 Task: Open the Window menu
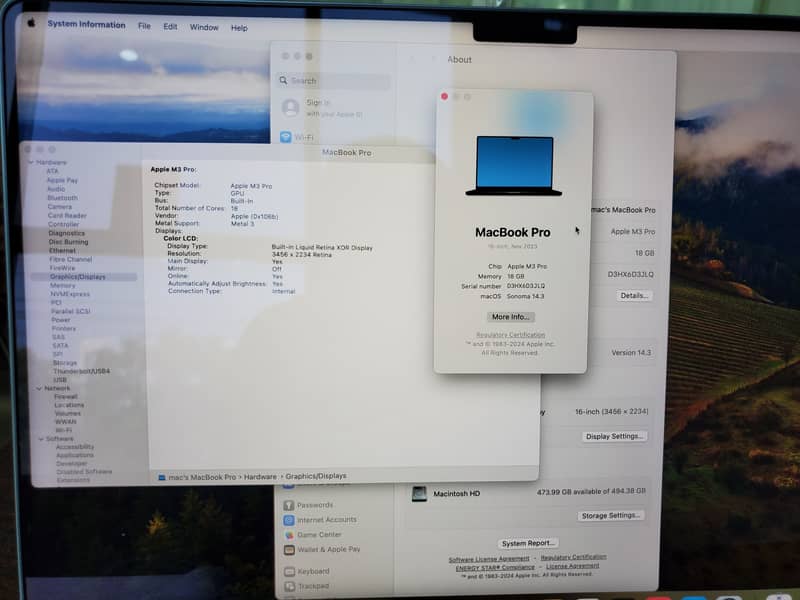coord(204,27)
